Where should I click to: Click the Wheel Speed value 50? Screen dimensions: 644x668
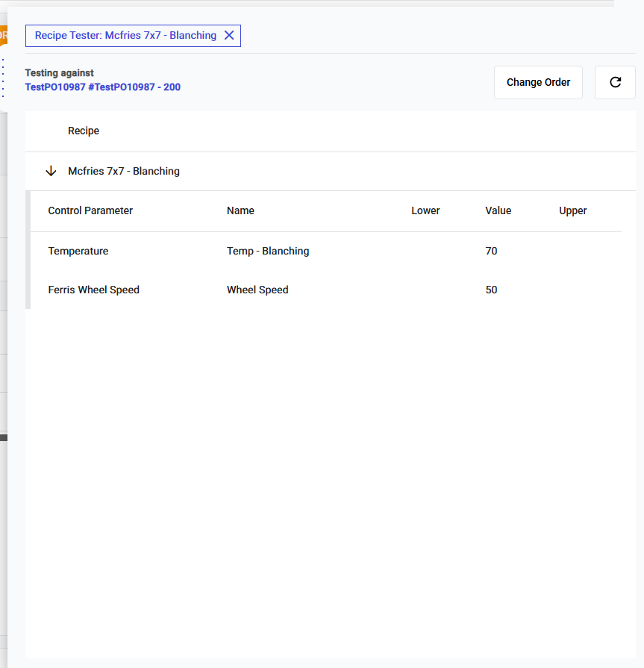491,290
